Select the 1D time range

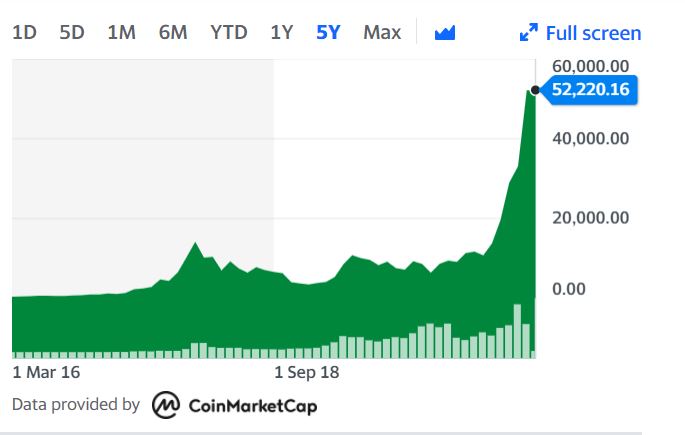(24, 32)
